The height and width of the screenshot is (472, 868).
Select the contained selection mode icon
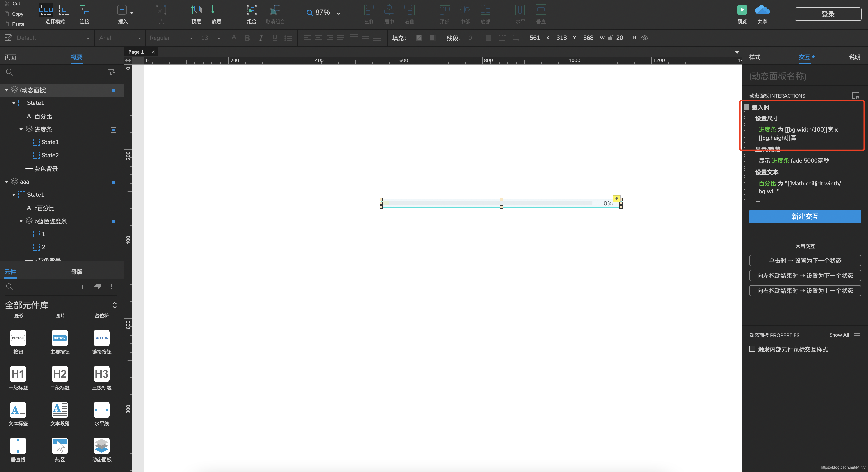(64, 10)
